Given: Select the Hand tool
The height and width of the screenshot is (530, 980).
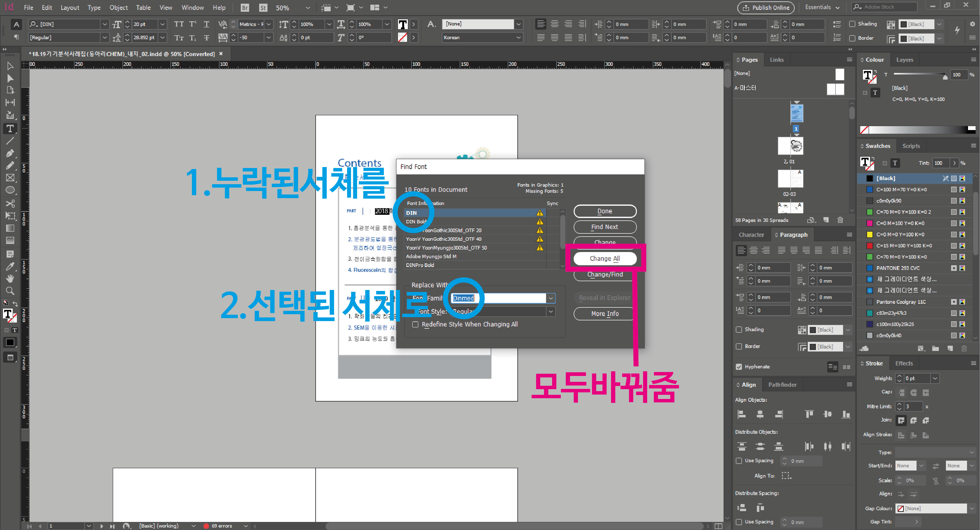Looking at the screenshot, I should click(10, 278).
